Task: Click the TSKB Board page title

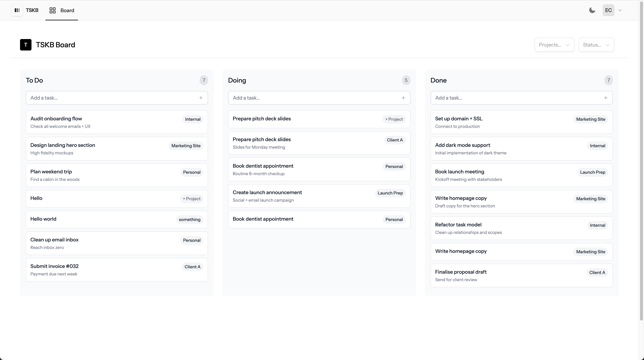Action: (x=55, y=45)
